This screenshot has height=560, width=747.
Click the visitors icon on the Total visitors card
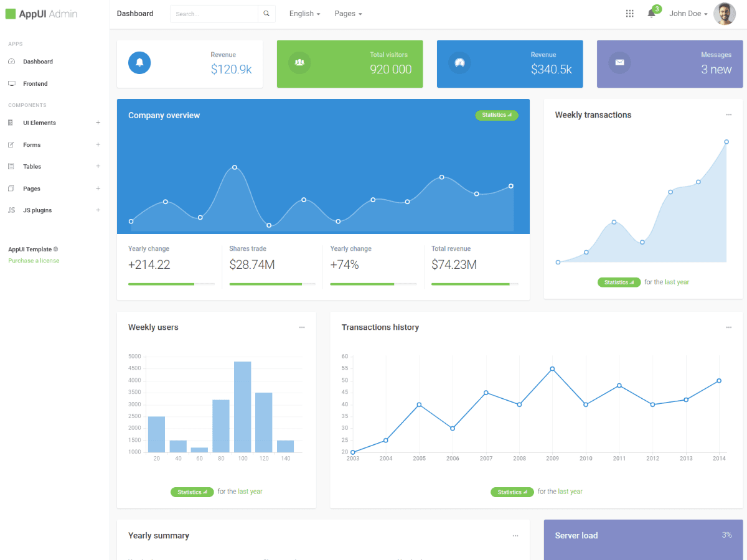299,63
